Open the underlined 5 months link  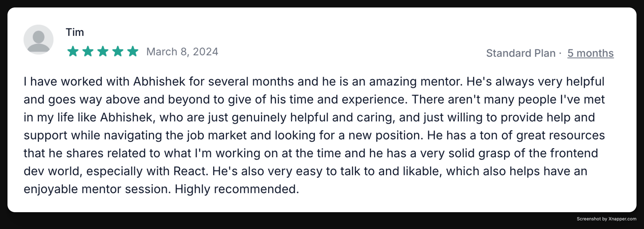(x=590, y=53)
